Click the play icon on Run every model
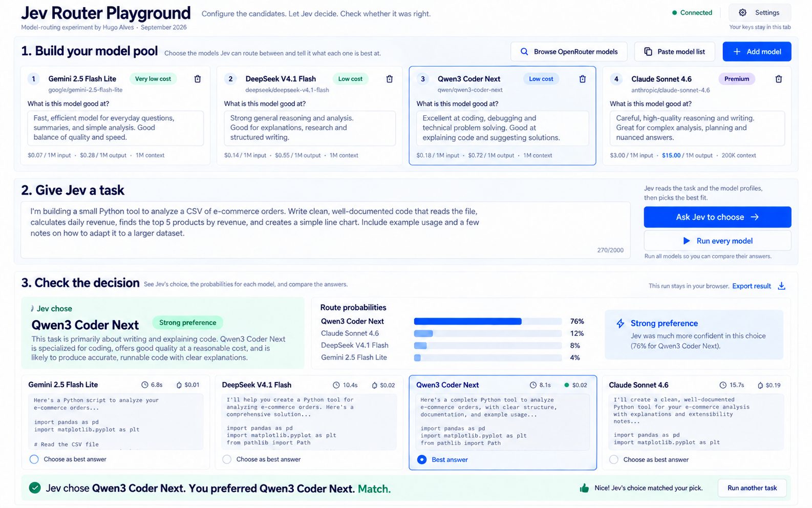Screen dimensions: 812x508 [x=687, y=241]
